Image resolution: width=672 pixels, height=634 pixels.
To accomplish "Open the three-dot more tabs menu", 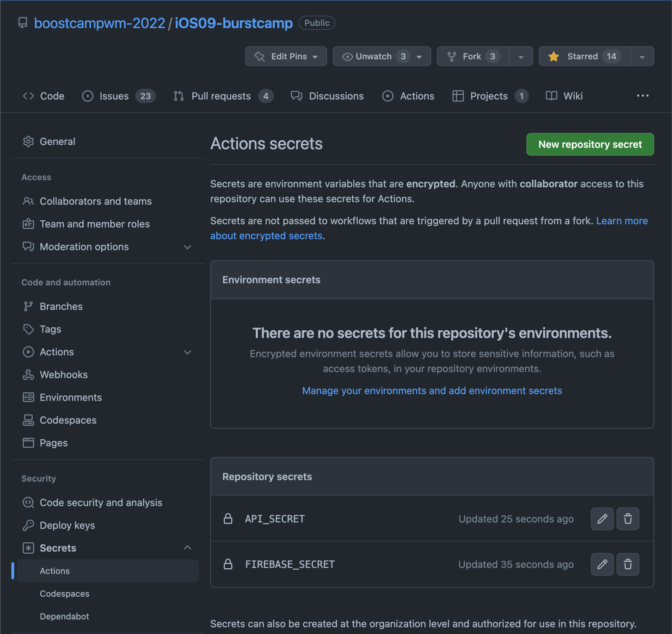I will 643,96.
